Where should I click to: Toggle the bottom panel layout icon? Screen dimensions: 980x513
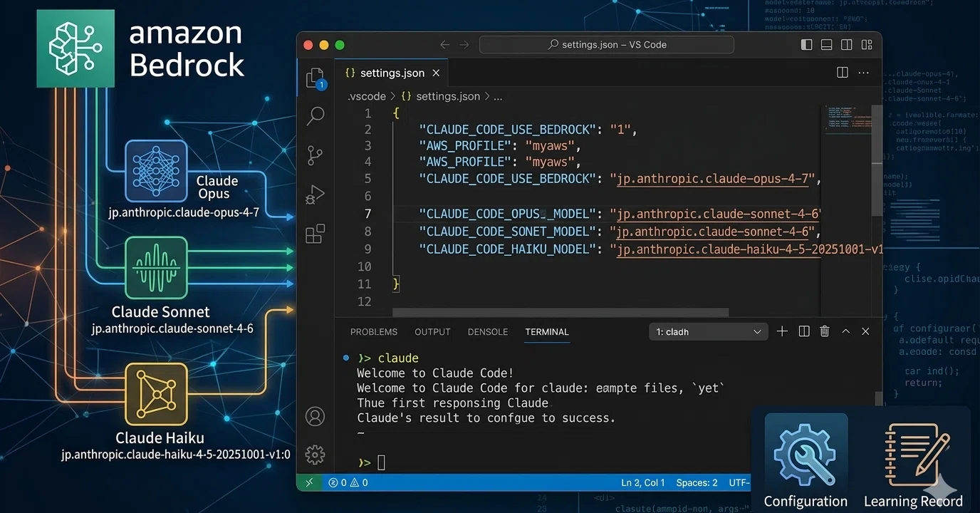[826, 44]
